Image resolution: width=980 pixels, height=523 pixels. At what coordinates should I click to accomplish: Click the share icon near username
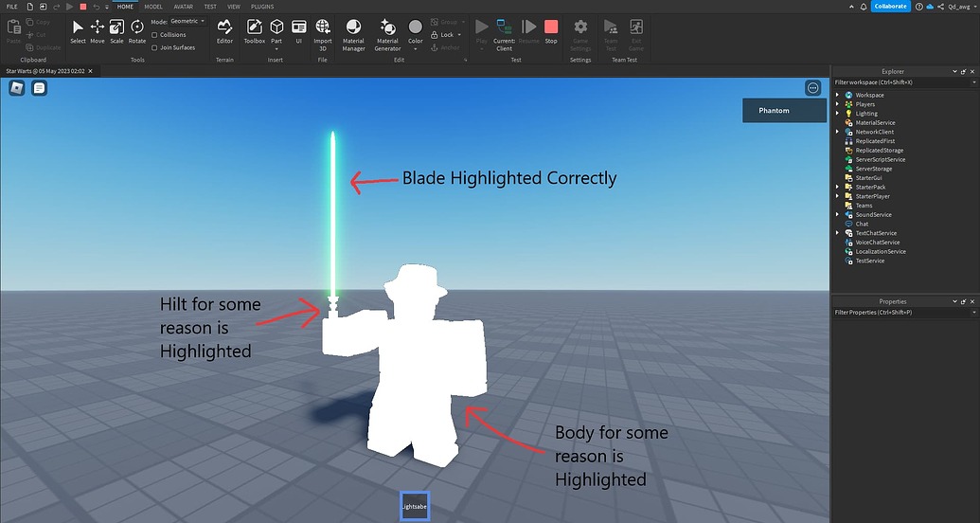(x=940, y=7)
